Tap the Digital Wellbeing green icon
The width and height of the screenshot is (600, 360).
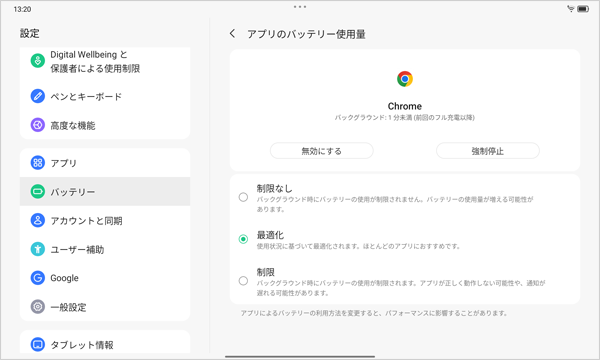pyautogui.click(x=38, y=60)
